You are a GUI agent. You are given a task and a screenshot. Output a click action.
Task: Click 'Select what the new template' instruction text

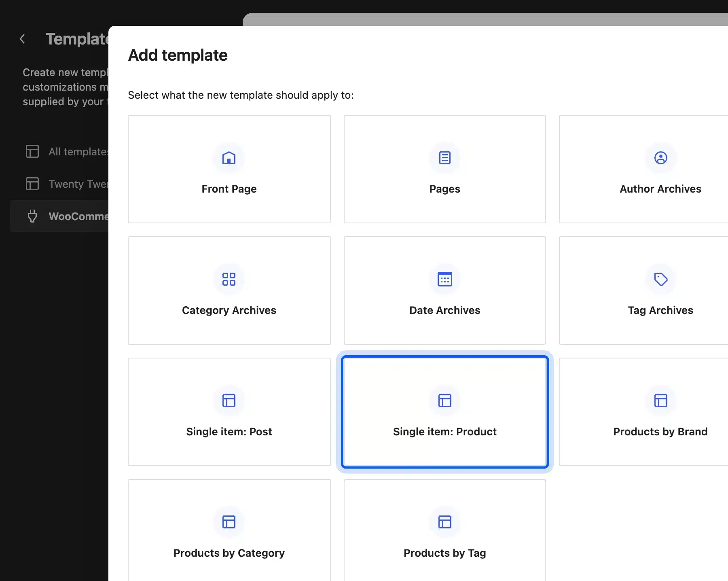coord(241,95)
